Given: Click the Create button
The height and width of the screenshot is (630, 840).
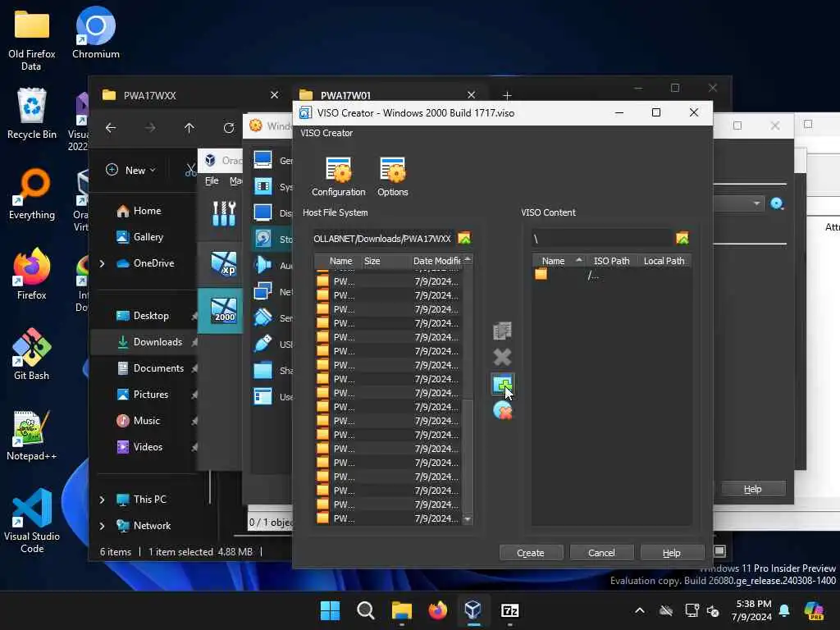Looking at the screenshot, I should 531,552.
